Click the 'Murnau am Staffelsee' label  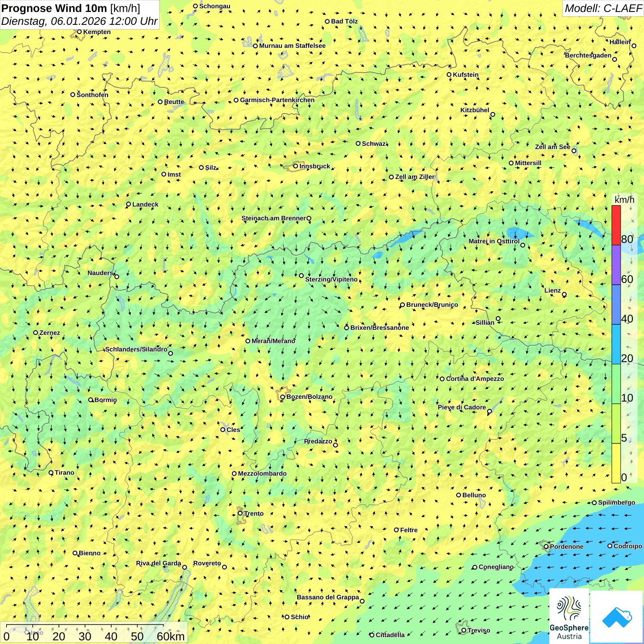coord(292,46)
